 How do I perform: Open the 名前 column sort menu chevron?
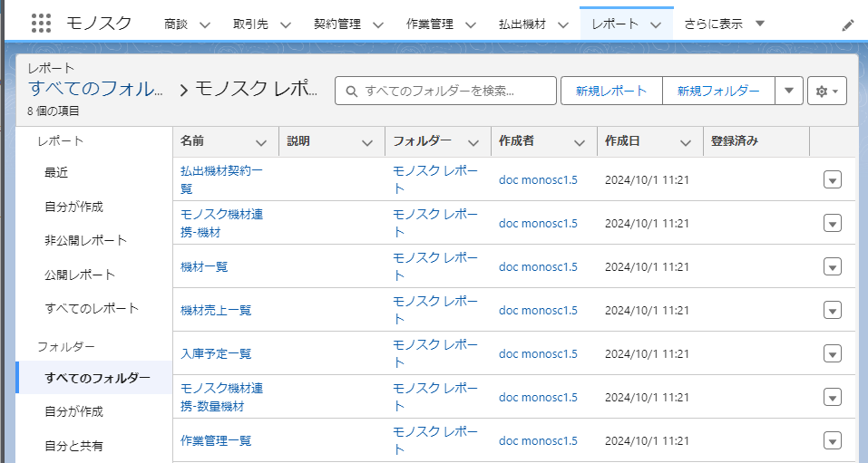point(261,141)
